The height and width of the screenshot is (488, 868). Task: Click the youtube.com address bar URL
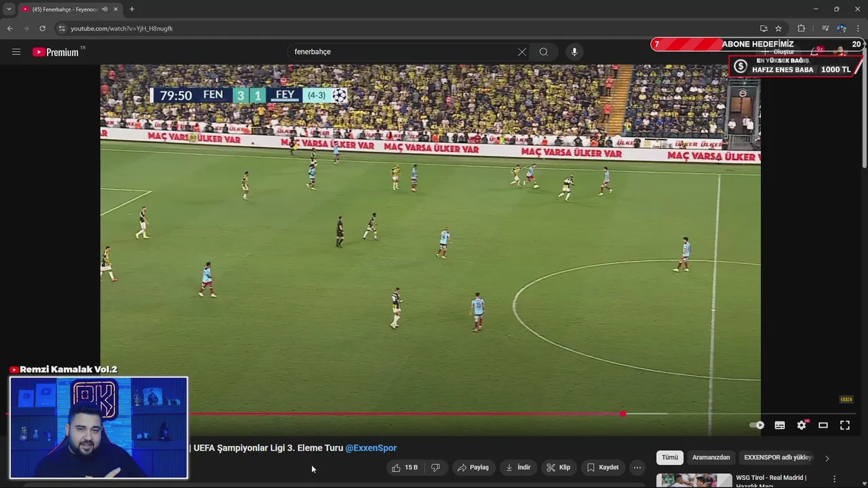122,28
